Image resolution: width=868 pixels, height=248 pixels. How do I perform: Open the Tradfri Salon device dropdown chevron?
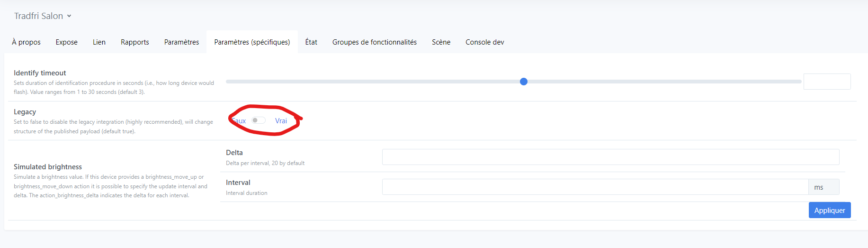[x=69, y=16]
